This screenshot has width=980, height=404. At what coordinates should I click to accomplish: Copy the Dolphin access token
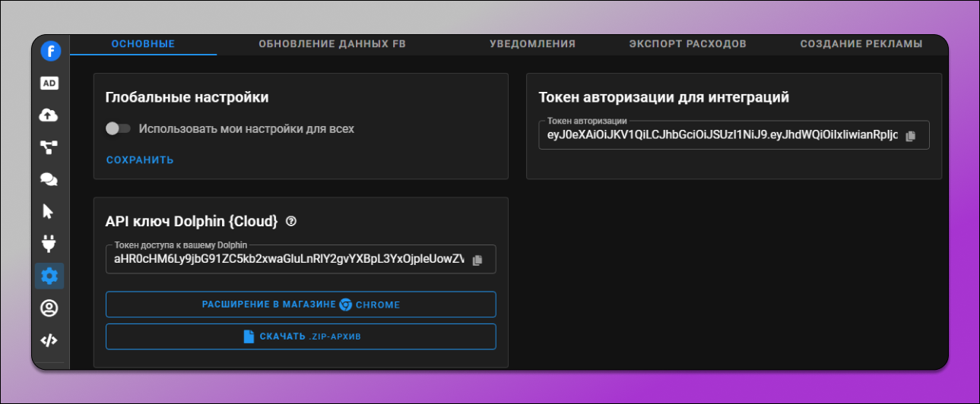(x=477, y=260)
